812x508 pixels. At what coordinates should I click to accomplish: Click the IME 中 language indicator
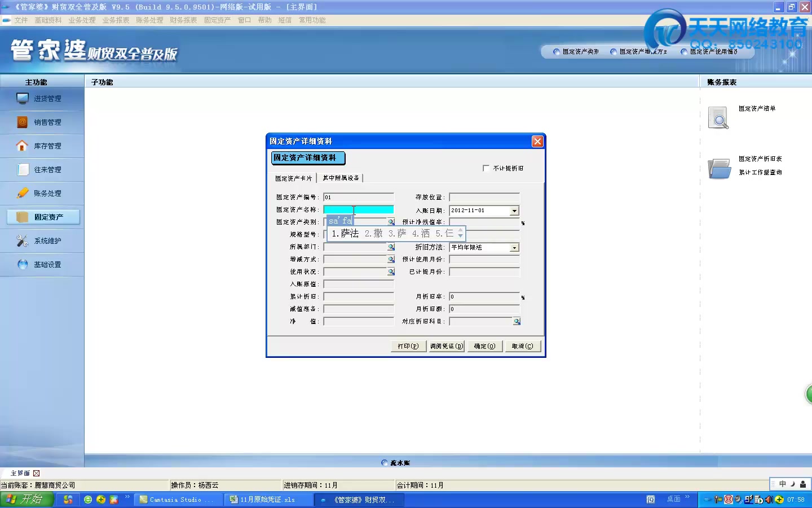point(783,484)
